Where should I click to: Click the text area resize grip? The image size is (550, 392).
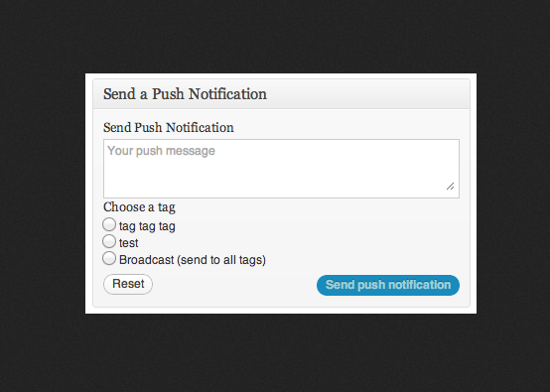click(451, 187)
